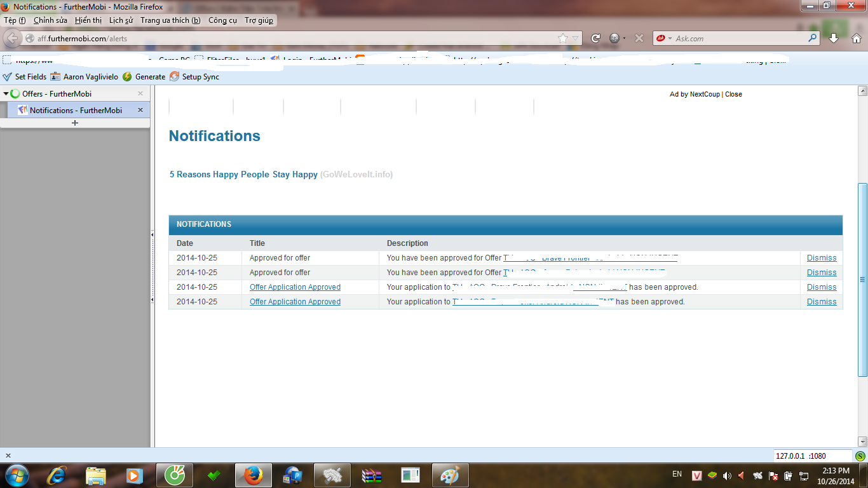868x488 pixels.
Task: Close the Notifications - FurtherMobi tab
Action: (140, 110)
